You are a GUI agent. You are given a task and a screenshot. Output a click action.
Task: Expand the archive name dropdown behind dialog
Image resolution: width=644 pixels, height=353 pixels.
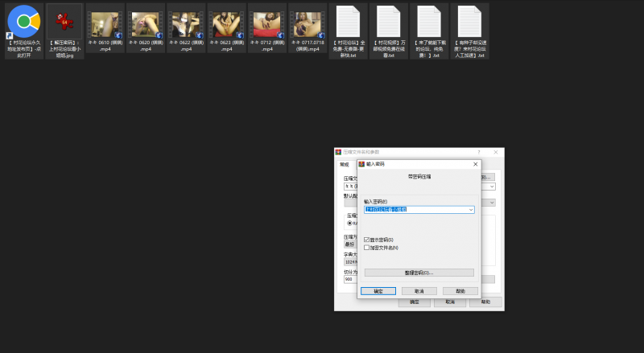coord(491,187)
